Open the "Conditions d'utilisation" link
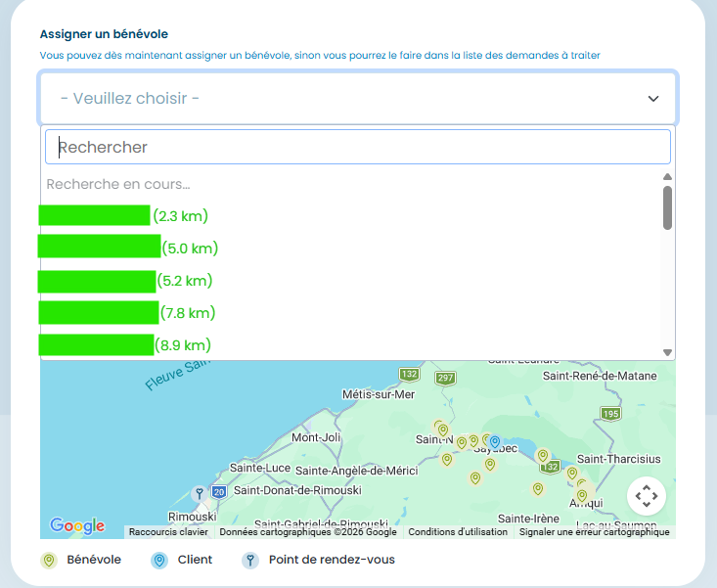Image resolution: width=717 pixels, height=588 pixels. point(458,532)
